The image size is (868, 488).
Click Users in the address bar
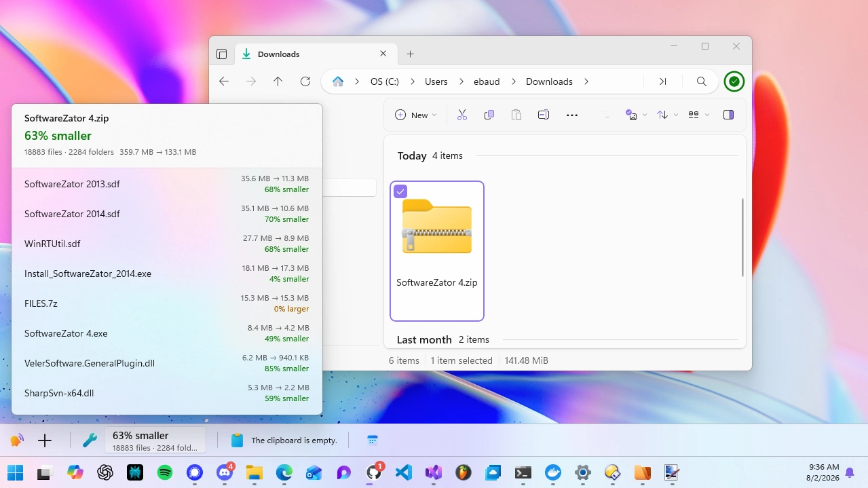(436, 81)
